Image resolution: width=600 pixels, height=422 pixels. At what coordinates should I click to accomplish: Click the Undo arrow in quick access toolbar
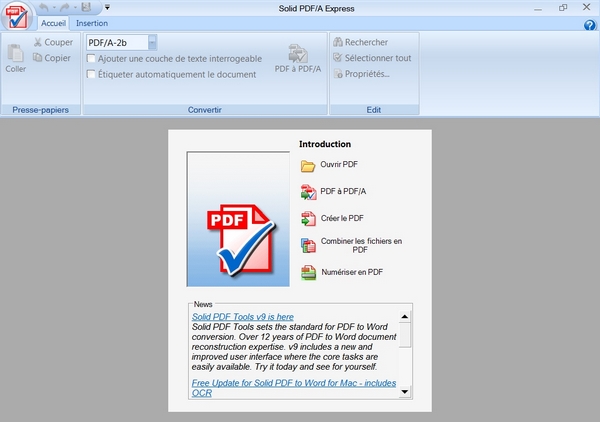pos(44,7)
